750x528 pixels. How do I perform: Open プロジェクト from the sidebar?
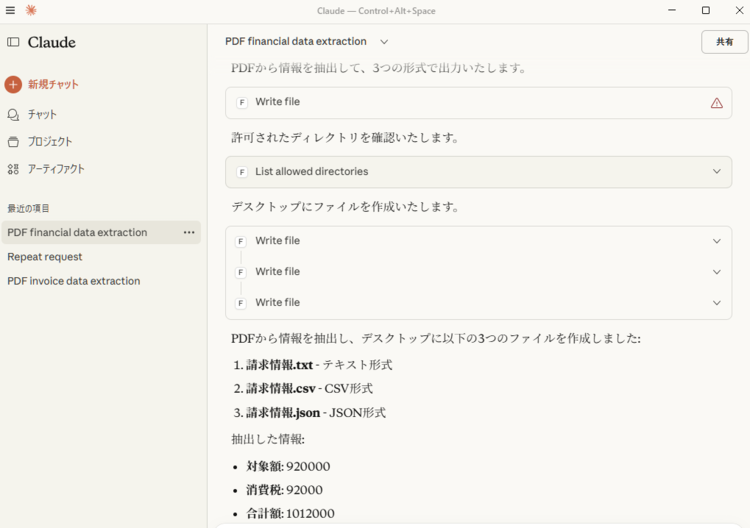pyautogui.click(x=49, y=142)
